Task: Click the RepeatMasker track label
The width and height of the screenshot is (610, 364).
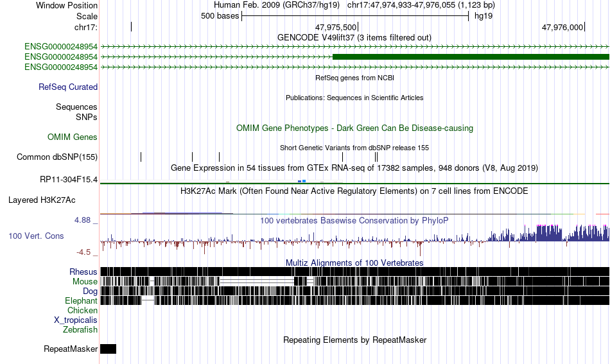Action: pos(71,349)
